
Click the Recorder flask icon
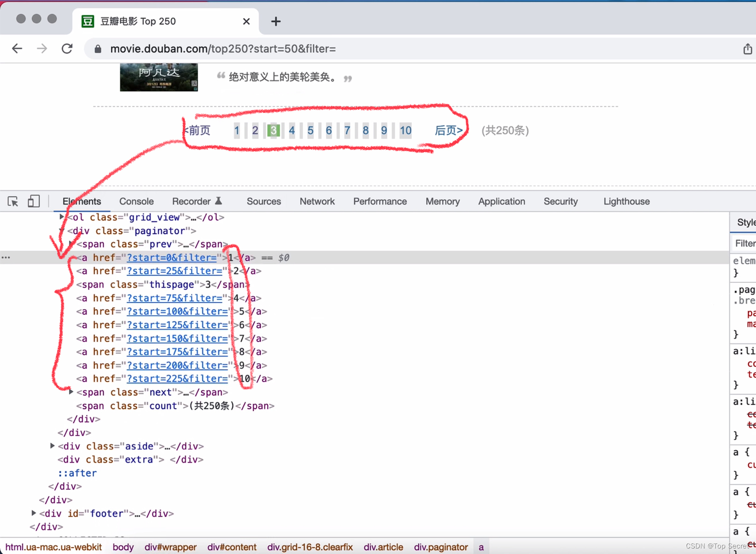click(x=219, y=201)
